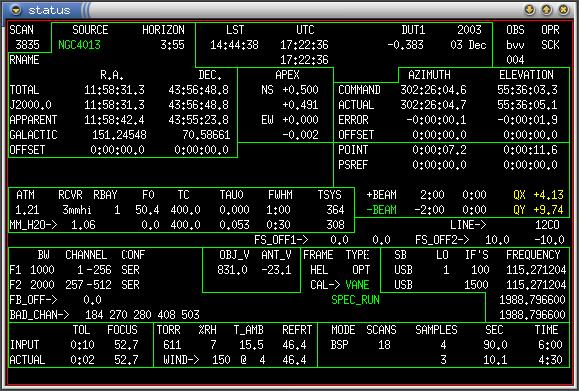This screenshot has width=579, height=391.
Task: Click WIND direction value 150
Action: click(221, 360)
